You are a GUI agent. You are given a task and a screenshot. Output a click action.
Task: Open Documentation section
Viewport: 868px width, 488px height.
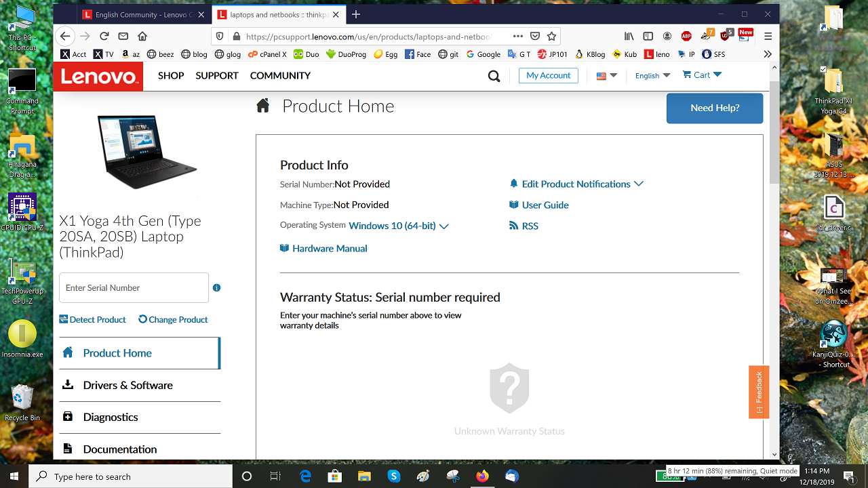pyautogui.click(x=140, y=449)
